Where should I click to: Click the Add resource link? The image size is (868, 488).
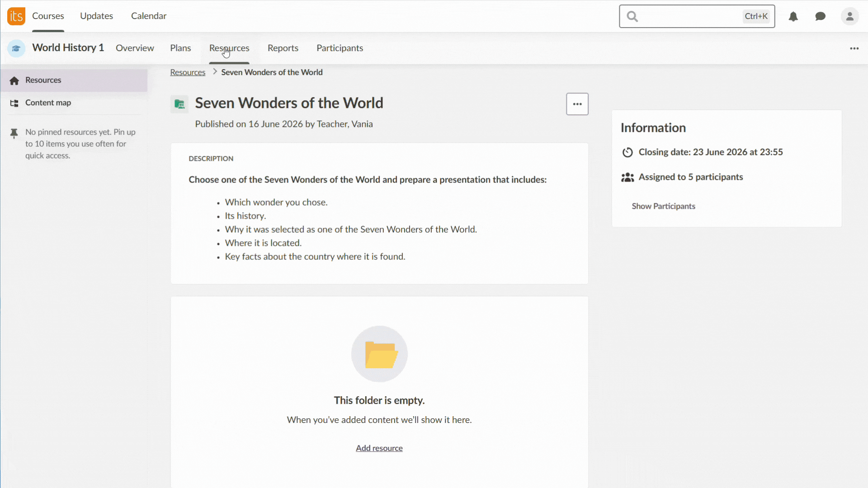379,448
